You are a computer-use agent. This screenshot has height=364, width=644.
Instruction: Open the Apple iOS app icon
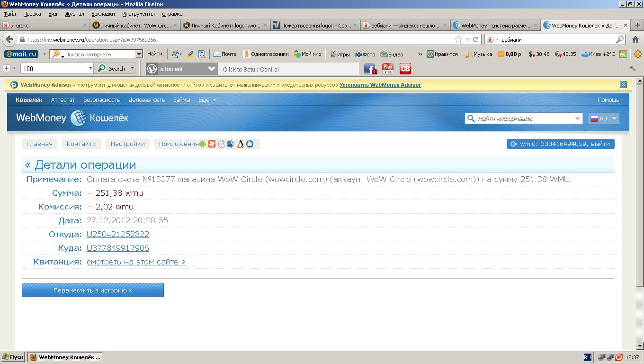(221, 144)
